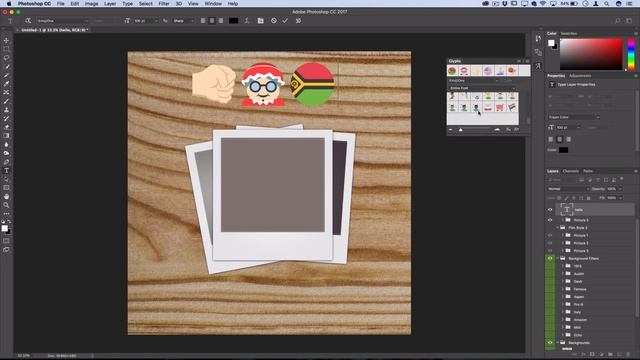Toggle visibility of Picture 3 group
The image size is (640, 360).
[x=550, y=251]
